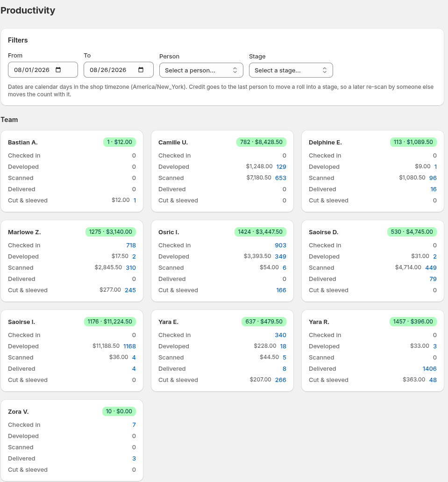Click the Team section heading
Viewport: 448px width, 482px height.
[9, 120]
